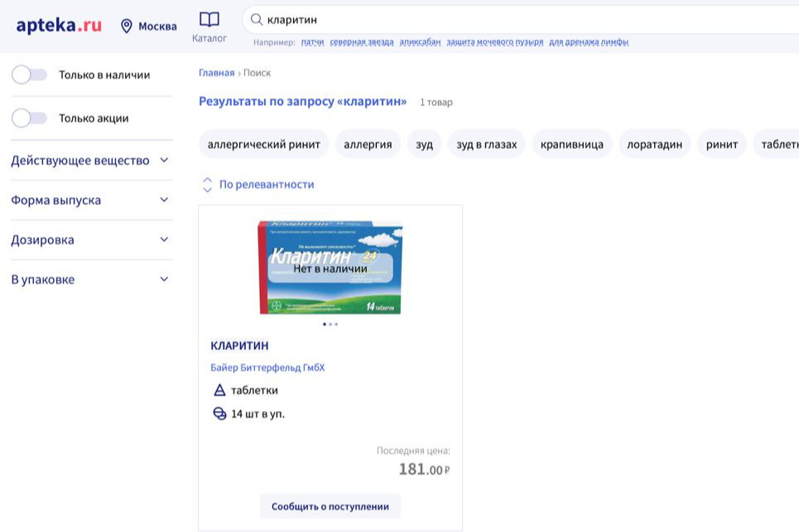Open the КЛАРИТИН product title
This screenshot has width=799, height=532.
click(239, 346)
